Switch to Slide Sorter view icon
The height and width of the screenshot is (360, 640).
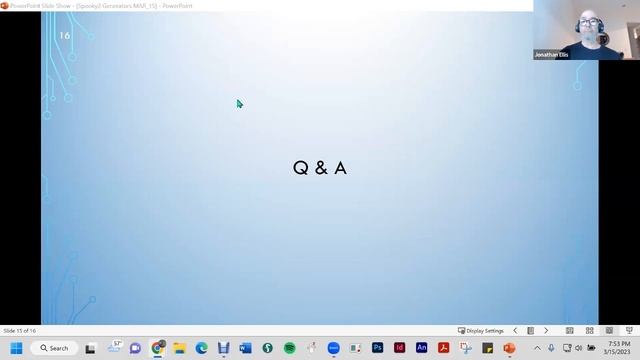tap(589, 331)
